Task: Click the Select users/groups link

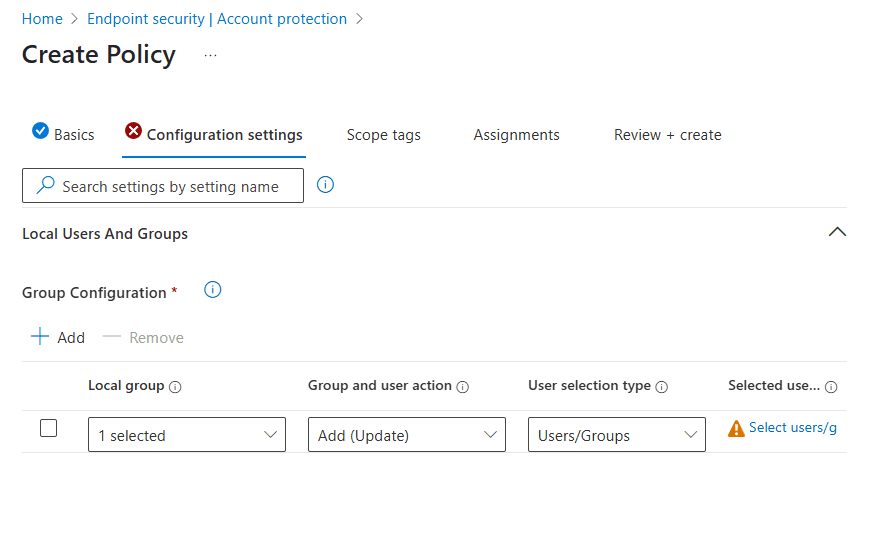Action: pyautogui.click(x=792, y=428)
